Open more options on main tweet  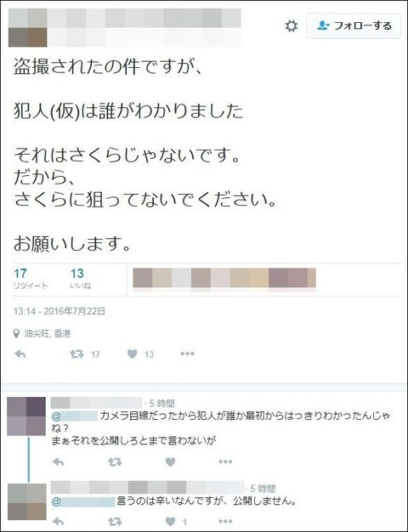tap(187, 354)
